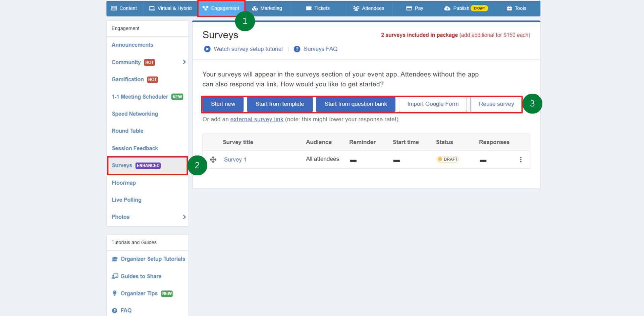Click the icon beside Guides to Share
Viewport: 644px width, 316px height.
(115, 276)
